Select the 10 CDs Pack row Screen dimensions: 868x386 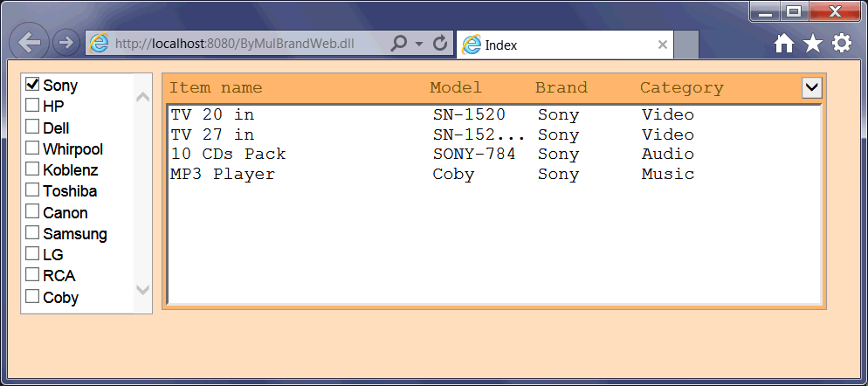494,154
